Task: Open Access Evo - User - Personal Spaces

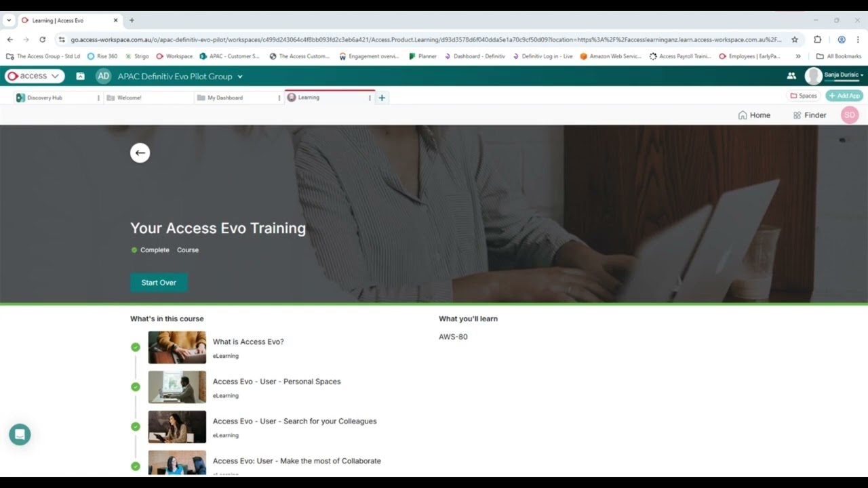Action: click(277, 382)
